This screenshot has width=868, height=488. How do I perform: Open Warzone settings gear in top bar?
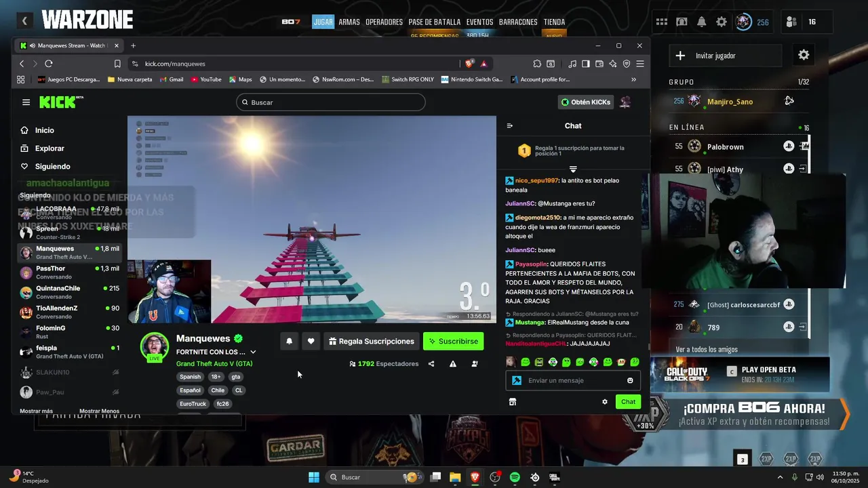point(722,22)
